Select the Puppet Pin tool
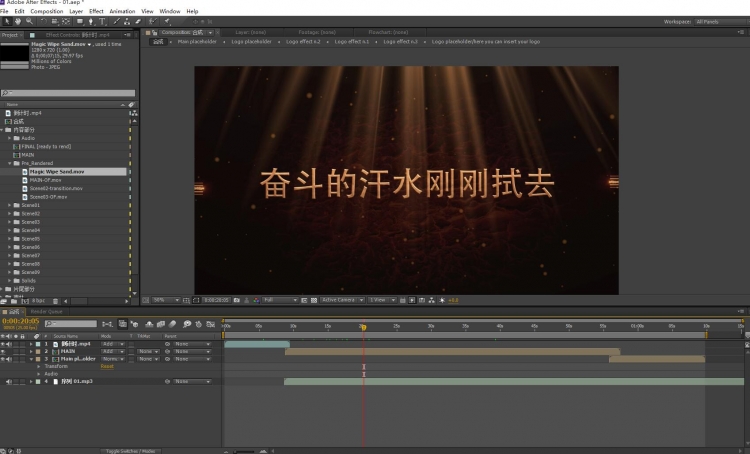The width and height of the screenshot is (750, 454). (x=167, y=22)
